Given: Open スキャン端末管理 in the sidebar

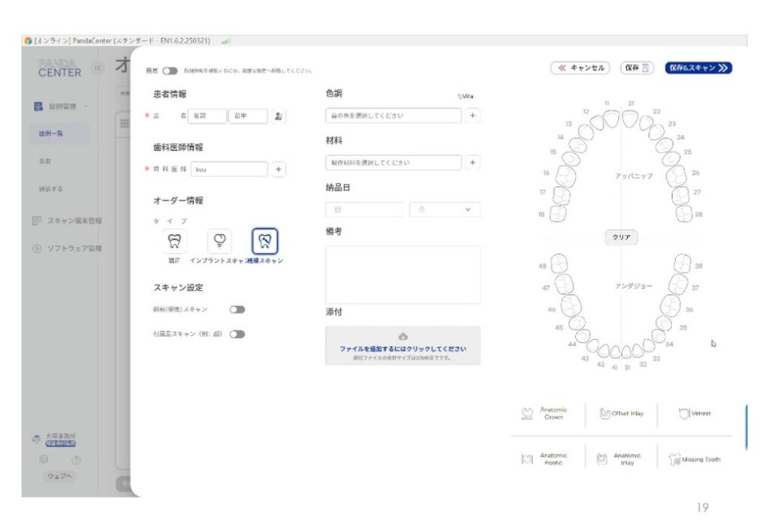Looking at the screenshot, I should [x=75, y=221].
